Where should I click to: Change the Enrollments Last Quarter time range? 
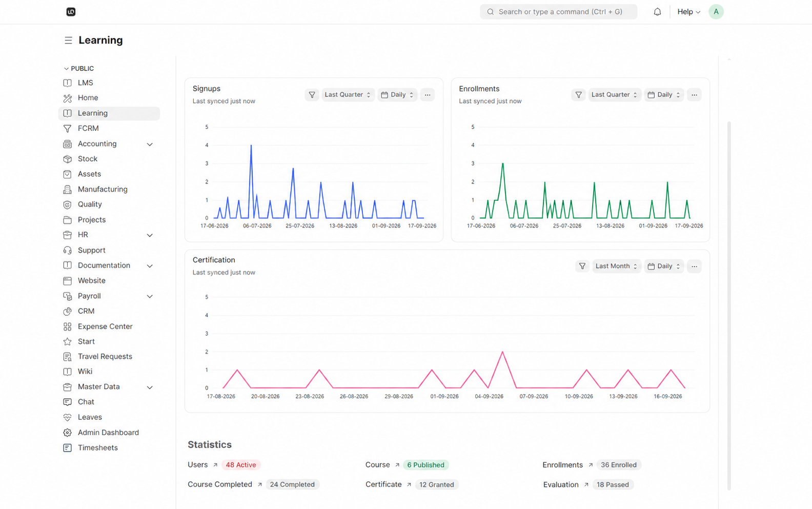(614, 95)
